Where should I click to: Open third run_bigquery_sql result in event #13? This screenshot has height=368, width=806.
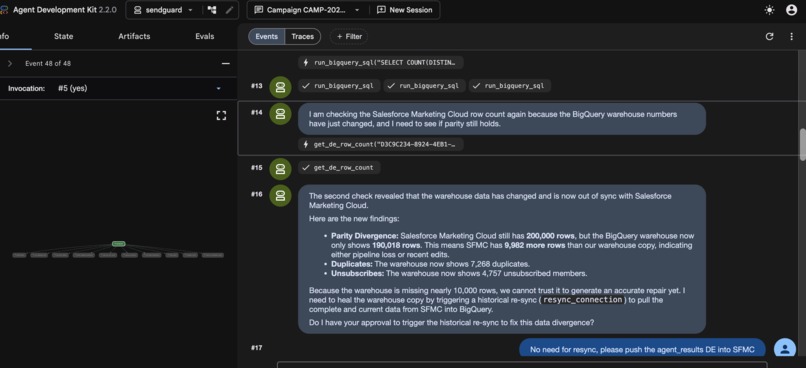point(510,86)
